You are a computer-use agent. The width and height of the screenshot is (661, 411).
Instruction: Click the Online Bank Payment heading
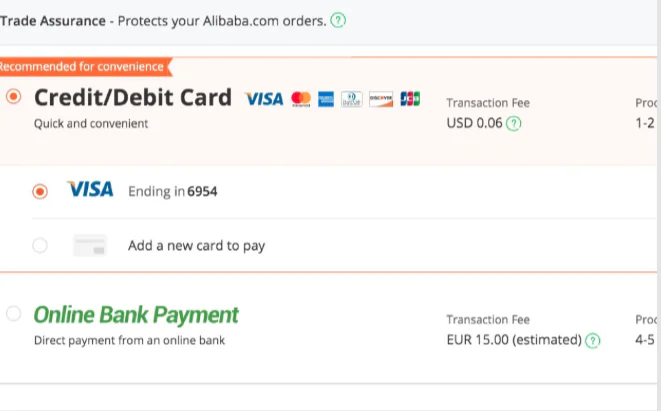tap(136, 315)
